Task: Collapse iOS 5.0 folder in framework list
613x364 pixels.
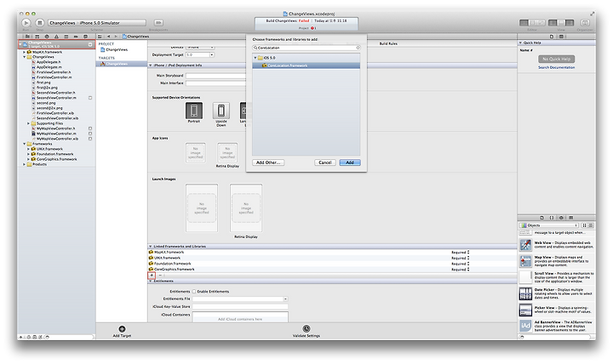Action: [x=255, y=58]
